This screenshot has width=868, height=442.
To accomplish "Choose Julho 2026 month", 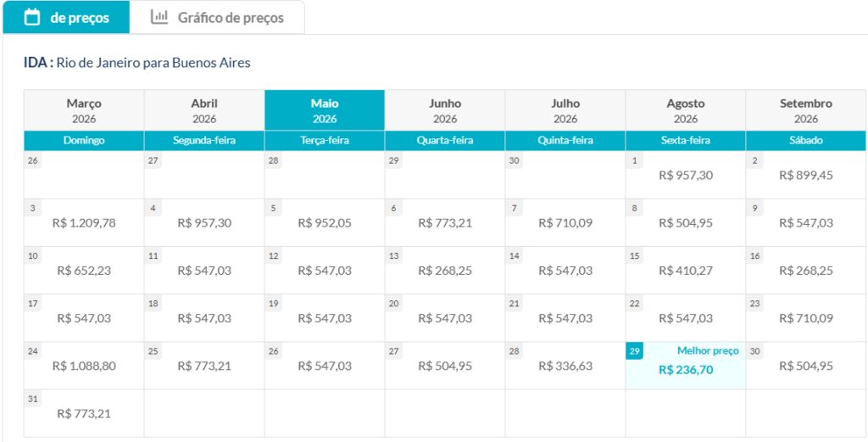I will (x=565, y=110).
